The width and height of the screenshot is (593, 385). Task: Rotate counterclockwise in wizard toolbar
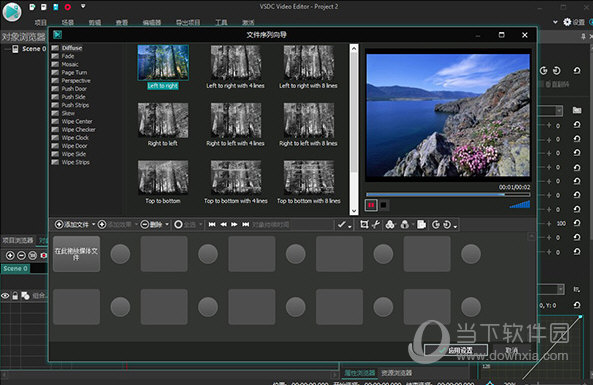(436, 225)
